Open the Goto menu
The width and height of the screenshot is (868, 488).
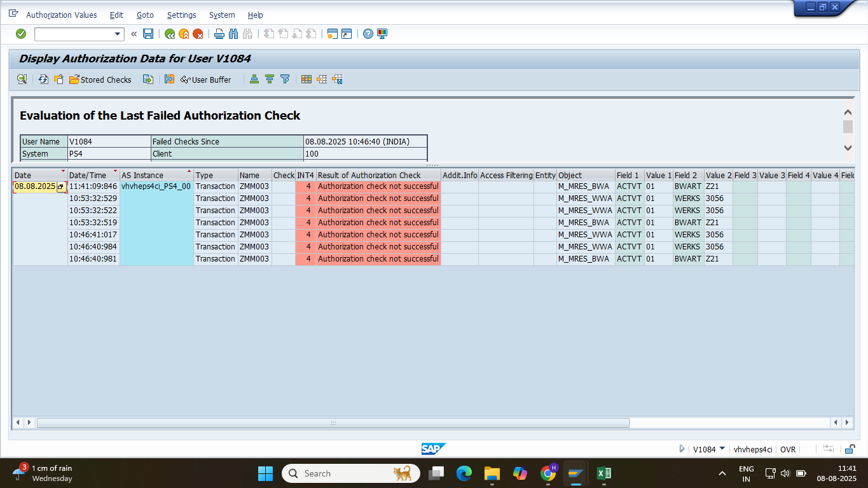(145, 15)
